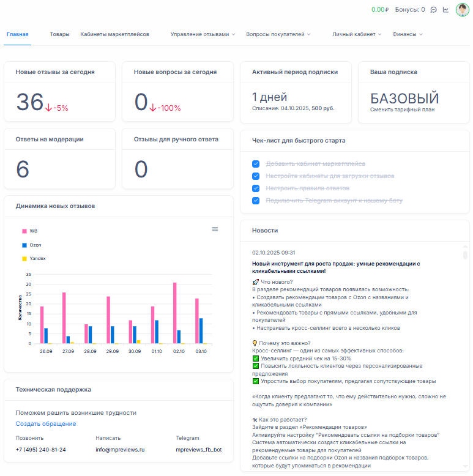Open the chart hamburger menu icon

(215, 229)
